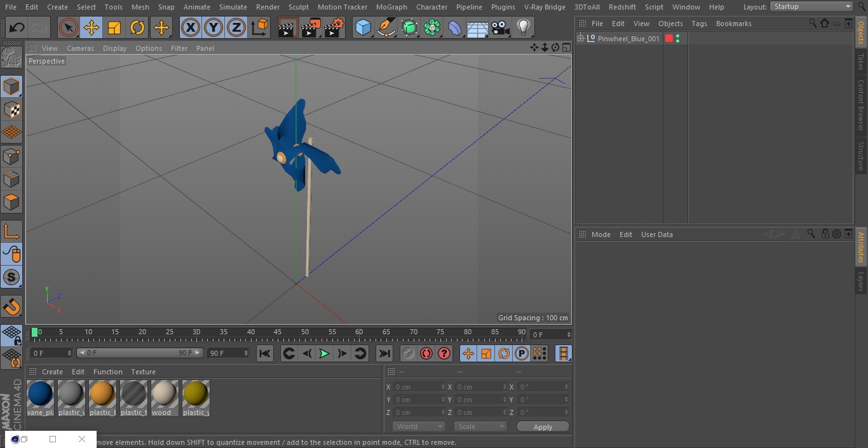This screenshot has width=868, height=448.
Task: Click Play Forwards button
Action: (x=324, y=353)
